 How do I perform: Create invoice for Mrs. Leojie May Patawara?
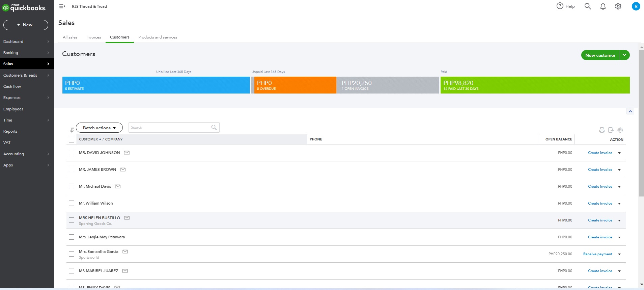tap(600, 237)
